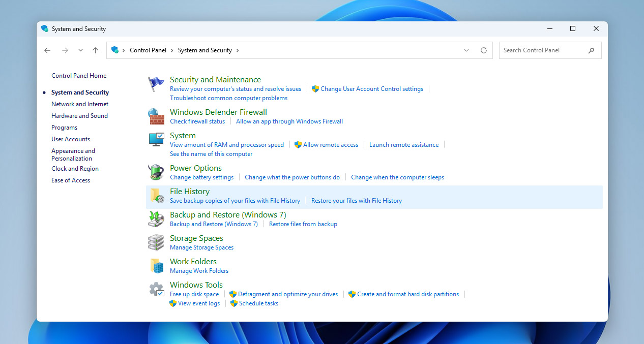Image resolution: width=644 pixels, height=344 pixels.
Task: Click Manage Work Folders link
Action: click(199, 271)
